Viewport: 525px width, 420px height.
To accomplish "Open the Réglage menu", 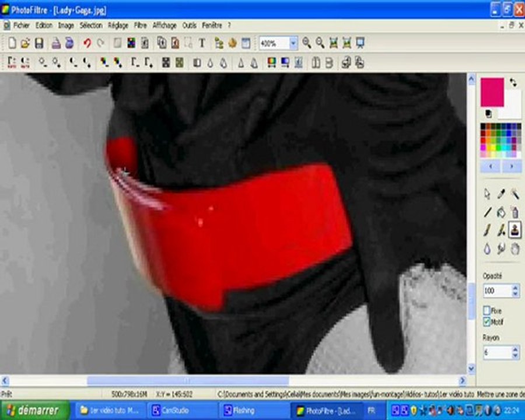I will pyautogui.click(x=118, y=26).
